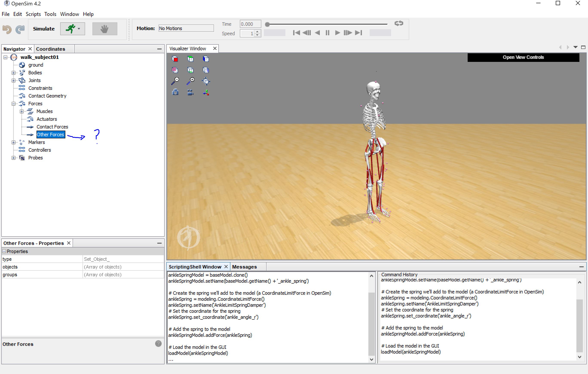The height and width of the screenshot is (374, 588).
Task: Collapse the Forces tree node
Action: point(13,104)
